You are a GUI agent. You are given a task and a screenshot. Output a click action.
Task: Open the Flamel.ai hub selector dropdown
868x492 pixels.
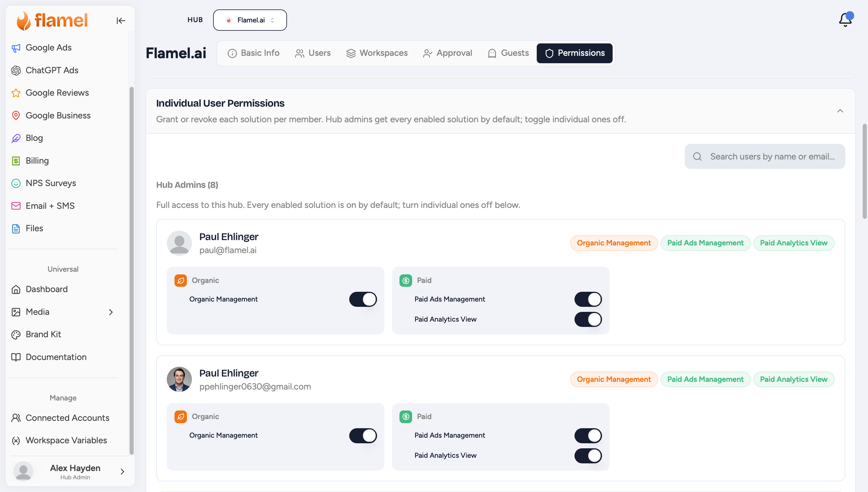[250, 20]
